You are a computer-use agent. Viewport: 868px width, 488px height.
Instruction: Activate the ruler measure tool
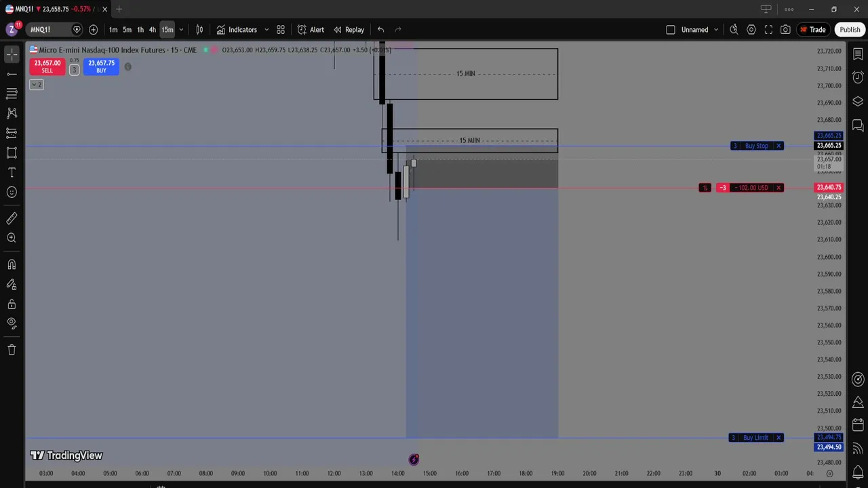[12, 218]
